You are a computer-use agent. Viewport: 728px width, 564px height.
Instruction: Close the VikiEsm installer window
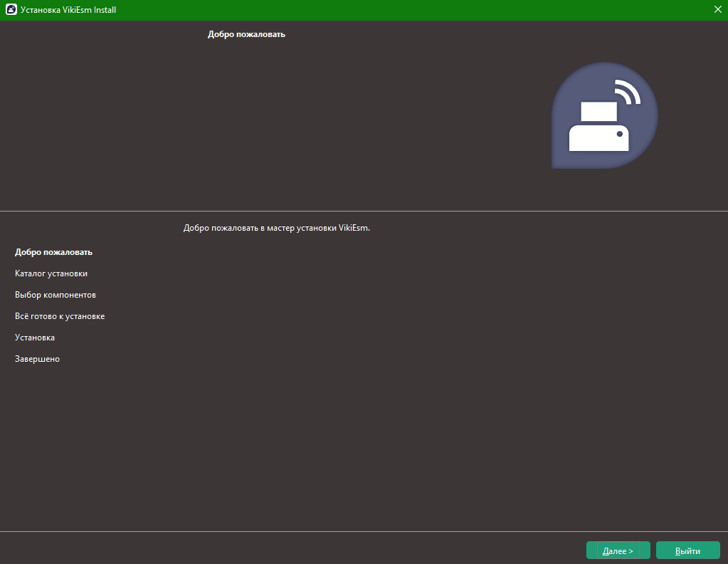point(717,10)
